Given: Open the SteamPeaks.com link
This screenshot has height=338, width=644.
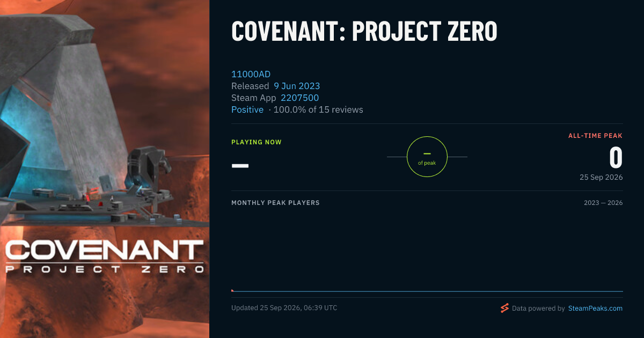Looking at the screenshot, I should pyautogui.click(x=595, y=308).
